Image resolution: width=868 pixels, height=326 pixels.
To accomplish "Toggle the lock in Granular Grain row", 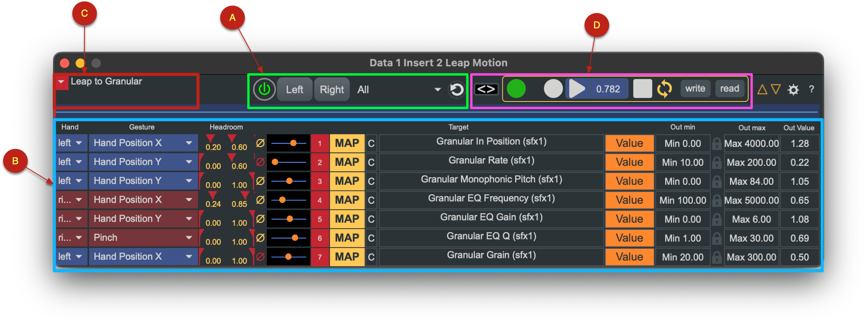I will 716,257.
